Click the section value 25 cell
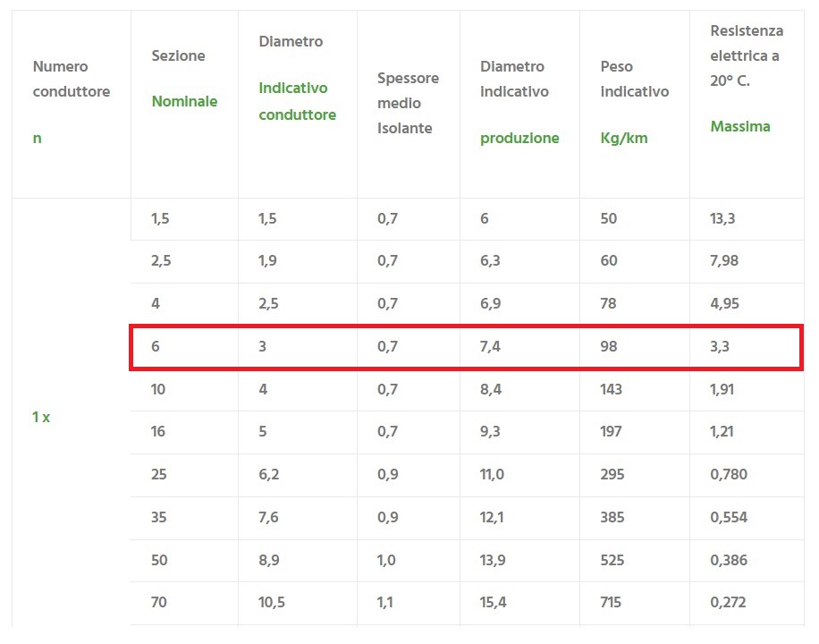The image size is (819, 644). pyautogui.click(x=159, y=474)
